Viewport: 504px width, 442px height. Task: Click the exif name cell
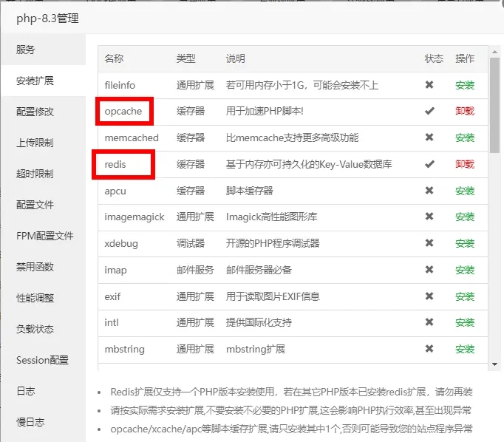pos(112,296)
